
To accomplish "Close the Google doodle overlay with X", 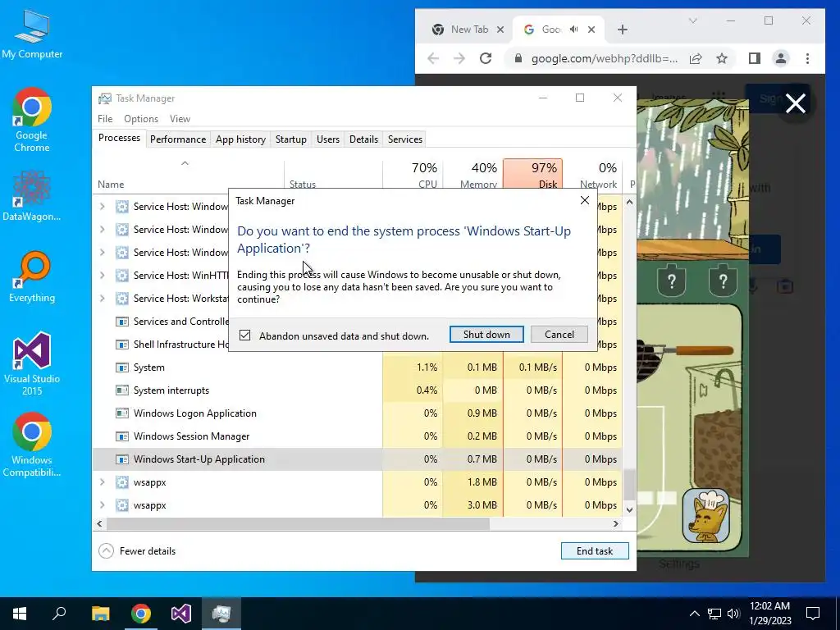I will [796, 103].
